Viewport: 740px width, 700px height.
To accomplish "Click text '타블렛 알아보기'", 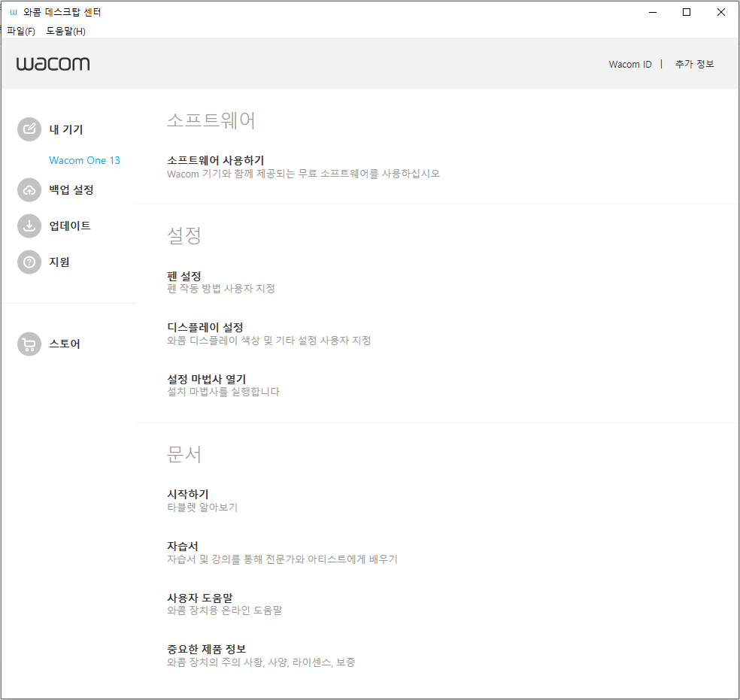I will tap(202, 508).
